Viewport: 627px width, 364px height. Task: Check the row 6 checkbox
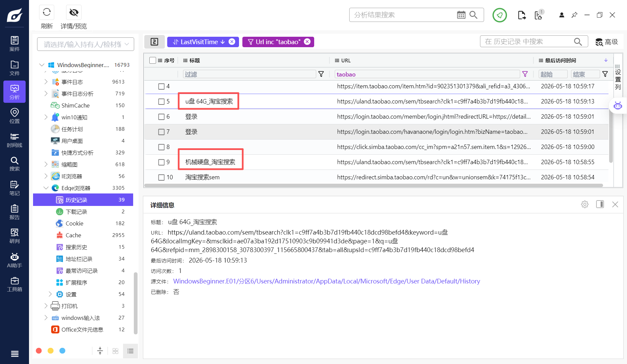point(161,117)
